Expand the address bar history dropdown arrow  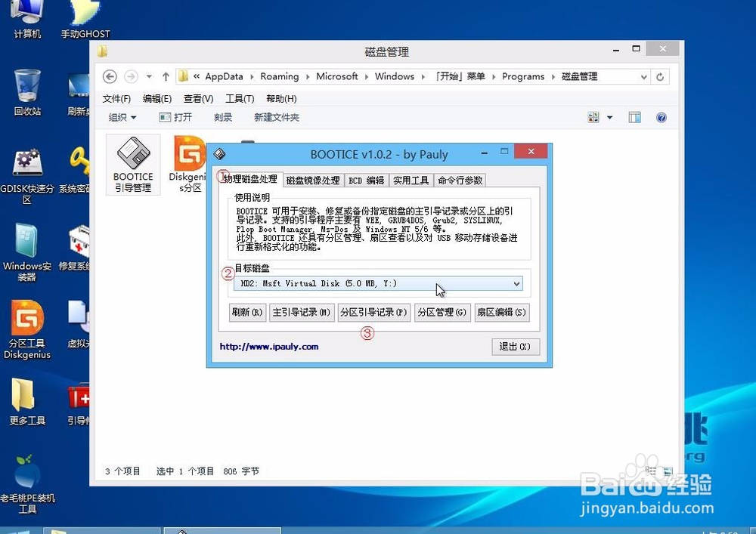[643, 77]
